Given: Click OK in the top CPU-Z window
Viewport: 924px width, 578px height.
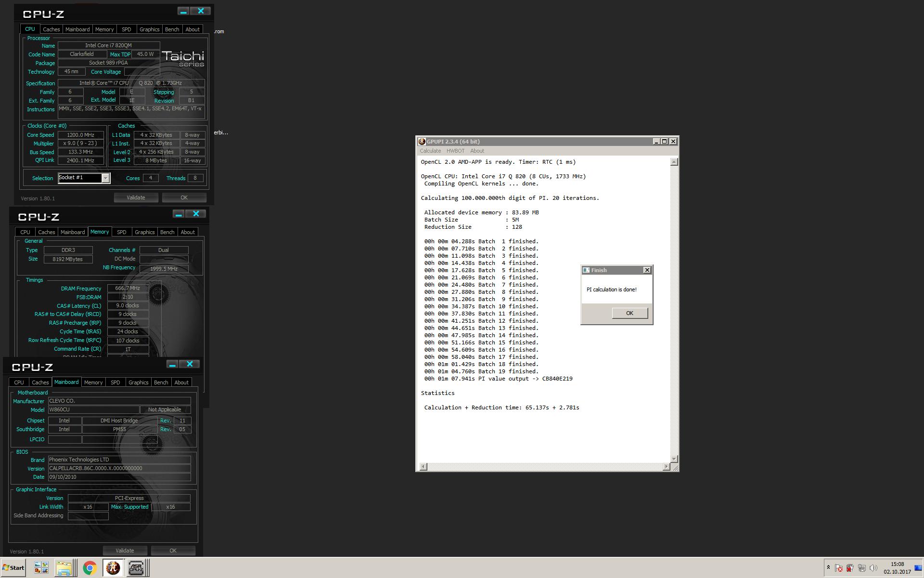Looking at the screenshot, I should [x=184, y=197].
